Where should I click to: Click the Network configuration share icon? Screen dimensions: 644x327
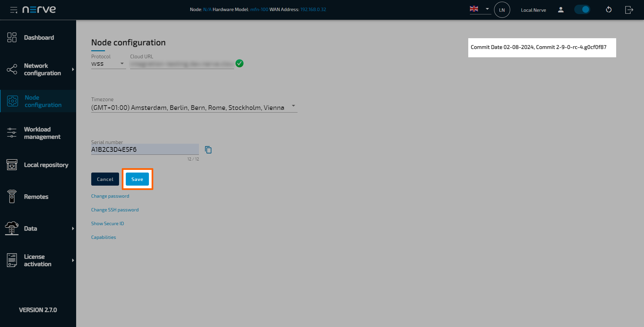point(12,69)
